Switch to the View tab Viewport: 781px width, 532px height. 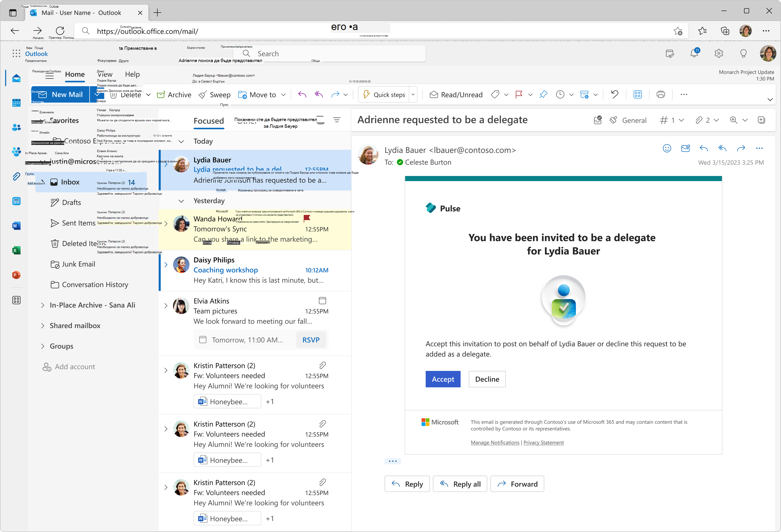(105, 74)
